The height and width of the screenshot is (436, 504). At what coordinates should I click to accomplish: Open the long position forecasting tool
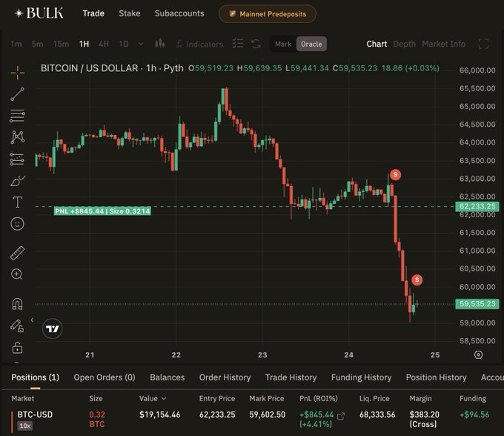(17, 159)
